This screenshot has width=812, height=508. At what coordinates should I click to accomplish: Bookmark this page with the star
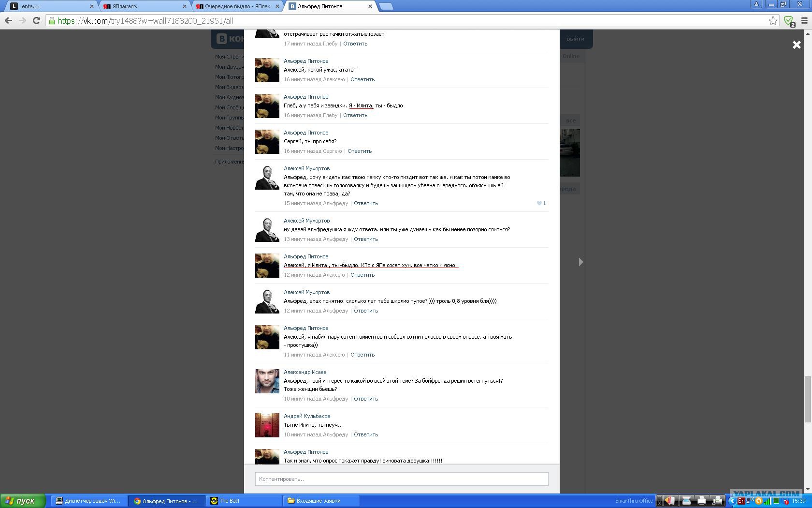click(773, 21)
